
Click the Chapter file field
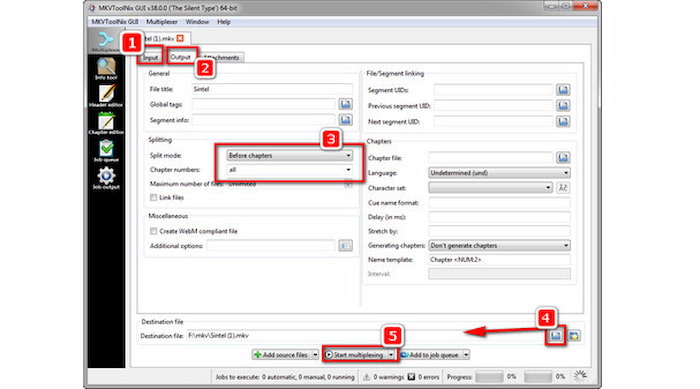(x=491, y=158)
